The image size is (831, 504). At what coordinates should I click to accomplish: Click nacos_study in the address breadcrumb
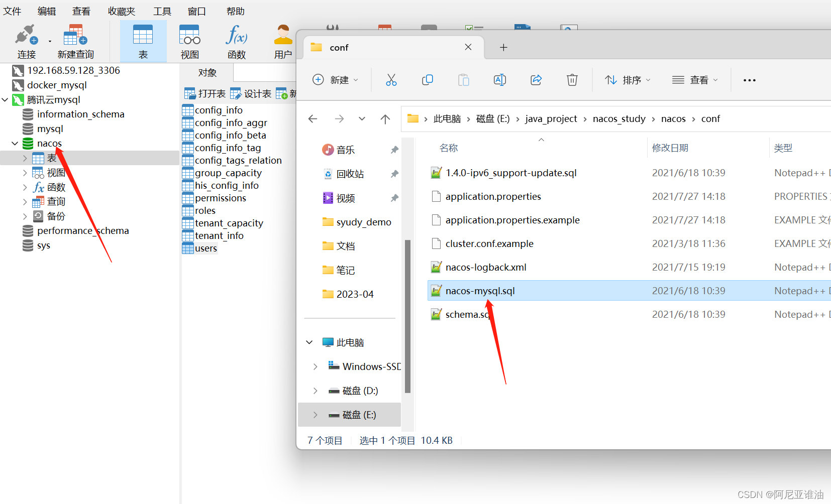(x=619, y=118)
